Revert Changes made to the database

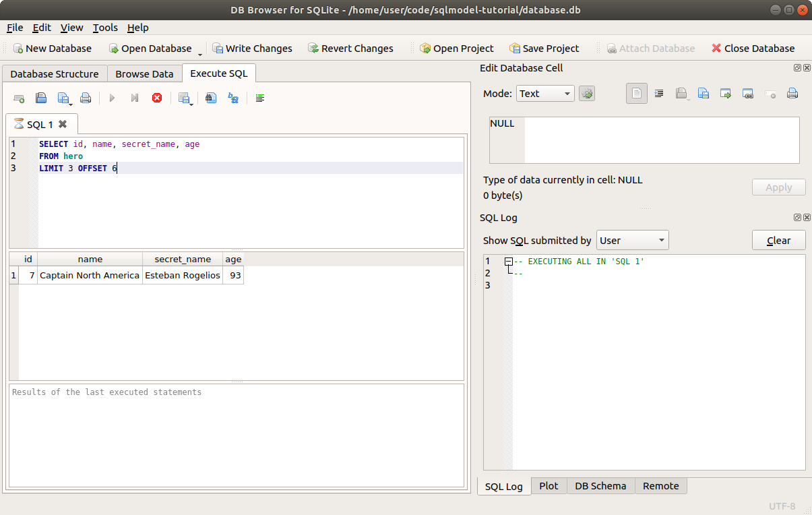pos(351,48)
